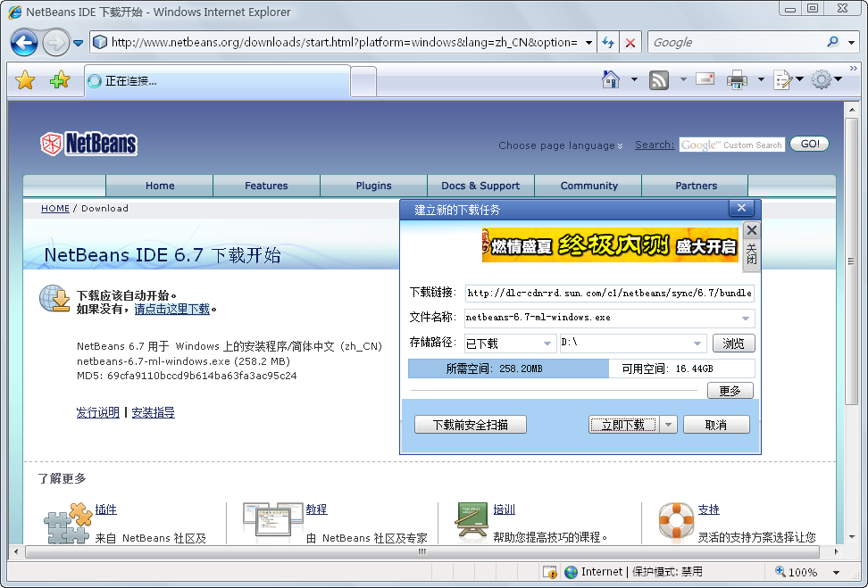Open the Docs & Support tab
Image resolution: width=868 pixels, height=588 pixels.
click(x=480, y=186)
